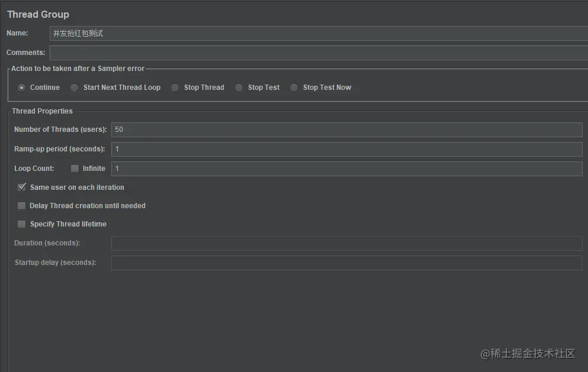Check the Specify Thread lifetime box
The image size is (588, 372).
pyautogui.click(x=22, y=224)
